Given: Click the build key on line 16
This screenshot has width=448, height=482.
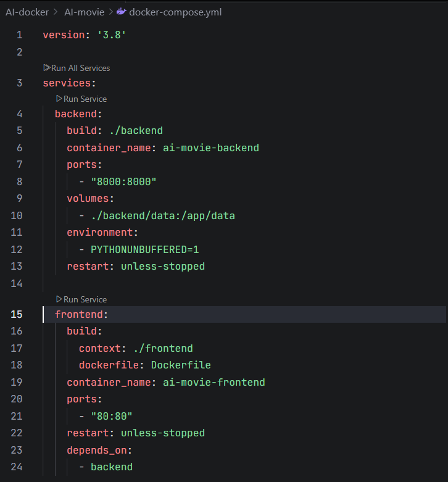Looking at the screenshot, I should coord(81,331).
